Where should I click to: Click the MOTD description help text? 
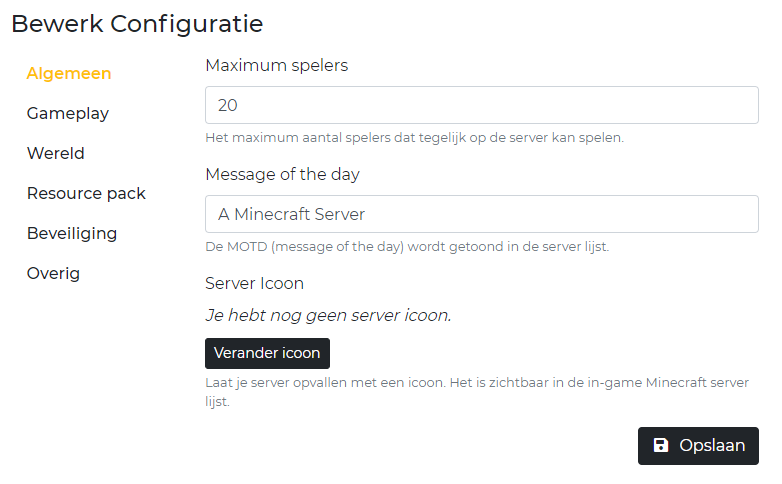(406, 246)
